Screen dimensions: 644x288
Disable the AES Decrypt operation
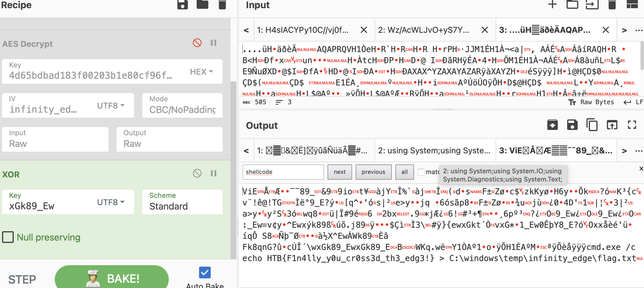pos(197,43)
